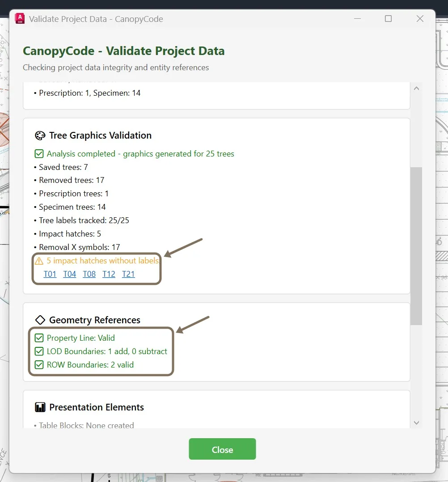Click the text 'Property Line: Valid'

(81, 338)
